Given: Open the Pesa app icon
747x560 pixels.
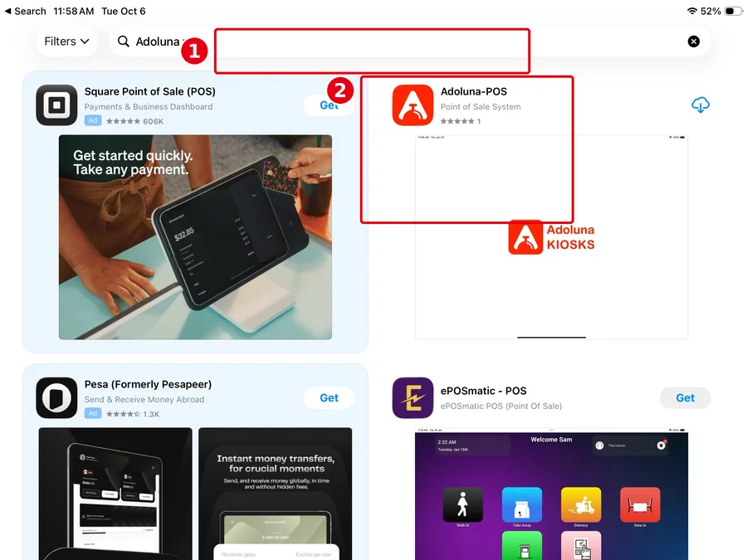Looking at the screenshot, I should 56,398.
